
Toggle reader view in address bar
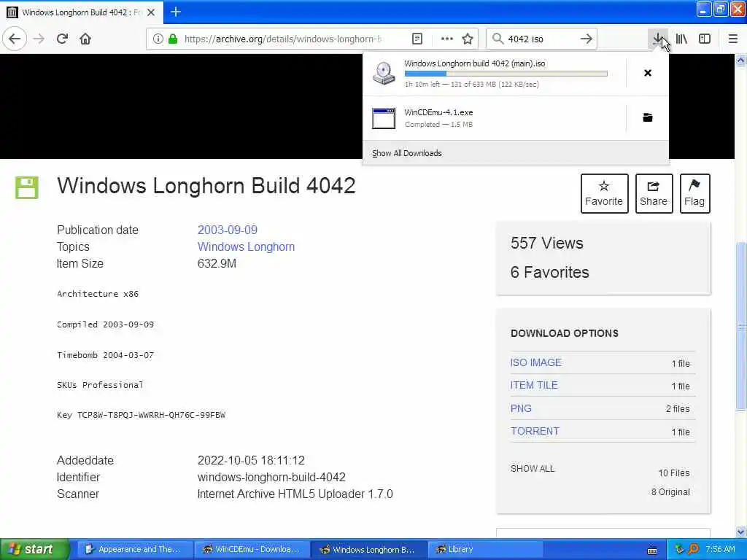click(x=417, y=39)
